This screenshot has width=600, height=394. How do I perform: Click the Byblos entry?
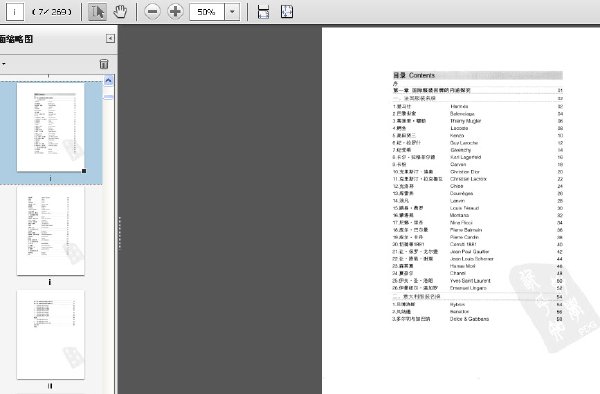457,304
